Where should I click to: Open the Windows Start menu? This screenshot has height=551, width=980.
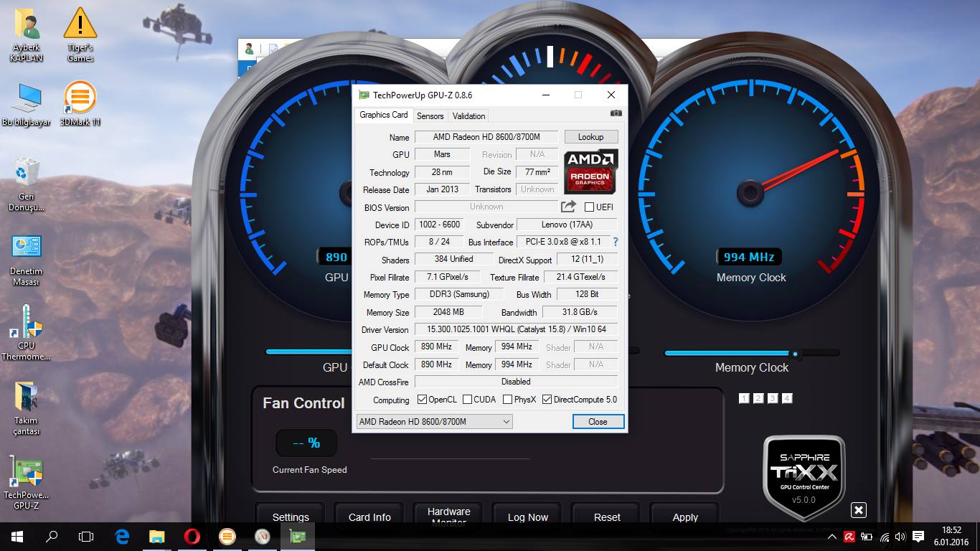click(x=17, y=536)
